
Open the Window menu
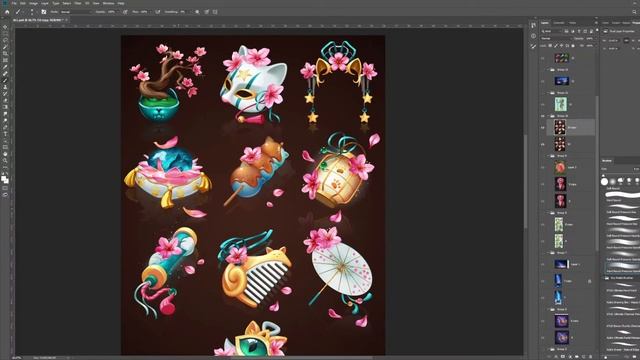click(108, 3)
